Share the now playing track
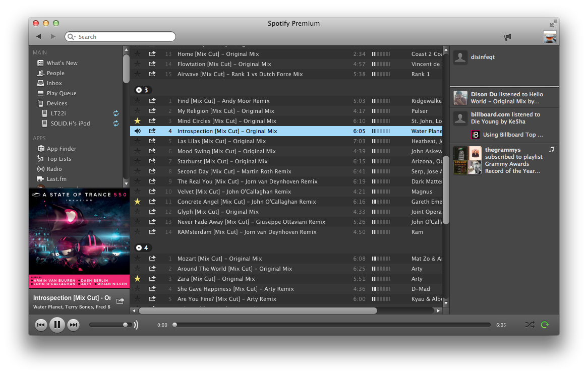 point(121,301)
